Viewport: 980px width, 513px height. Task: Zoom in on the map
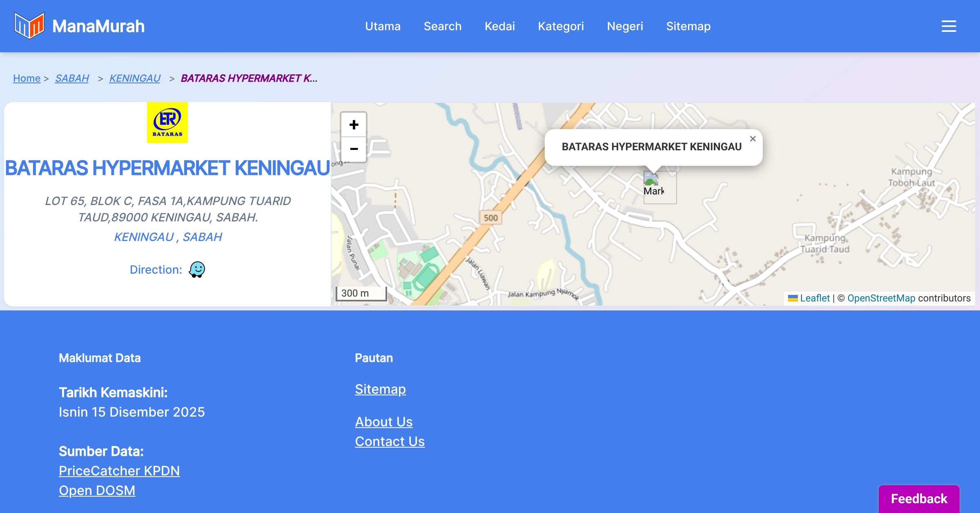[354, 125]
